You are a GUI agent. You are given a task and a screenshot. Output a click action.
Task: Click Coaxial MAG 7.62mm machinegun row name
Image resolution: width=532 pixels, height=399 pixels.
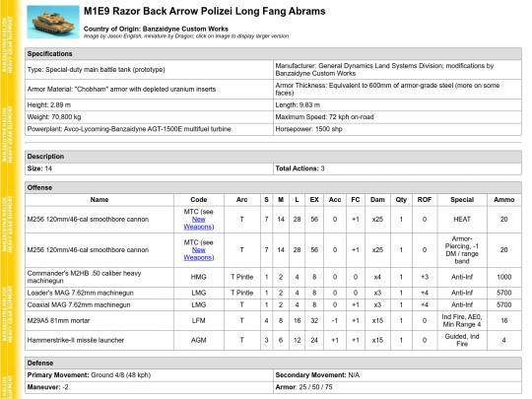pos(100,305)
